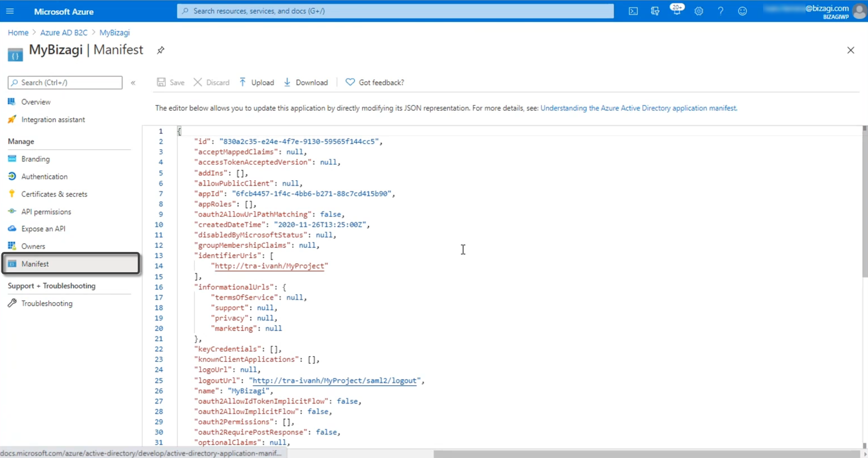Click the Overview icon in the sidebar
The height and width of the screenshot is (458, 868).
point(12,102)
